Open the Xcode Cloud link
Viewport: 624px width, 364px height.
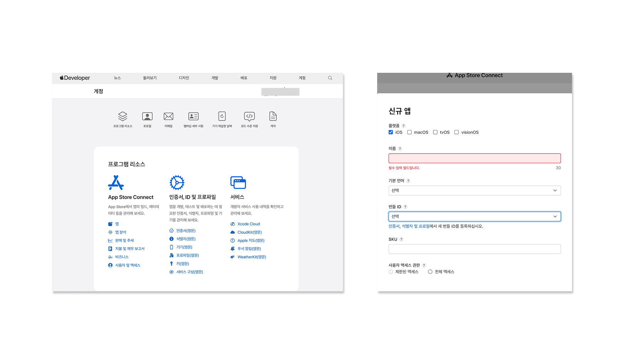point(249,224)
